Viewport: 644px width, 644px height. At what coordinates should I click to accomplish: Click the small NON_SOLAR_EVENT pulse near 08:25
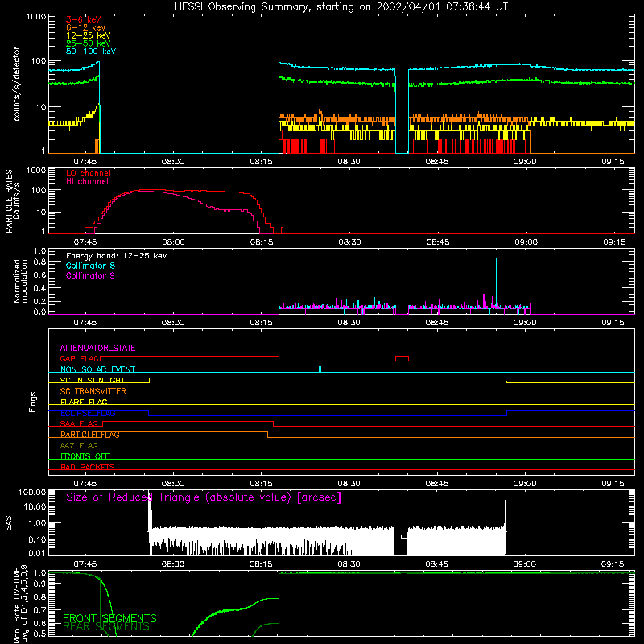point(320,369)
